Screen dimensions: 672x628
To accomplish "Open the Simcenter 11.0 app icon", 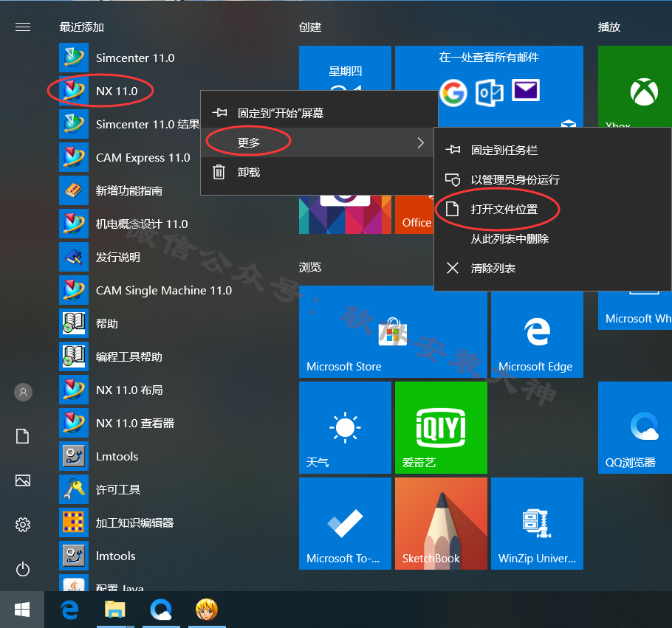I will 74,58.
